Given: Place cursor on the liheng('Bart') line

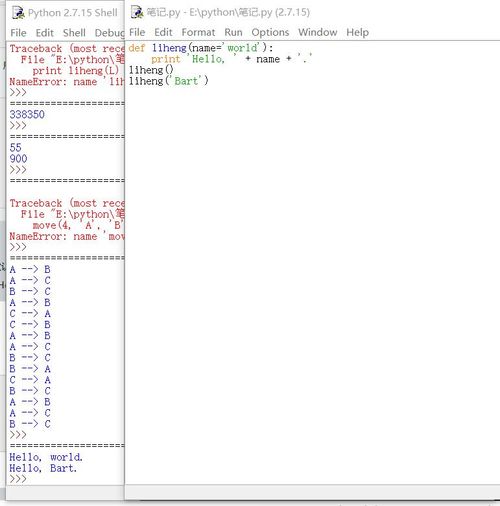Looking at the screenshot, I should point(168,81).
